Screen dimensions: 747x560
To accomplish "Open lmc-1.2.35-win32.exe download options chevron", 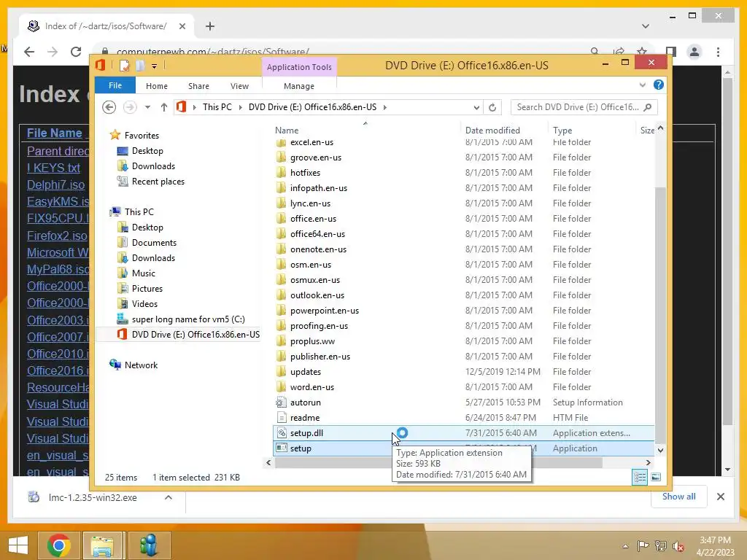I will coord(169,497).
